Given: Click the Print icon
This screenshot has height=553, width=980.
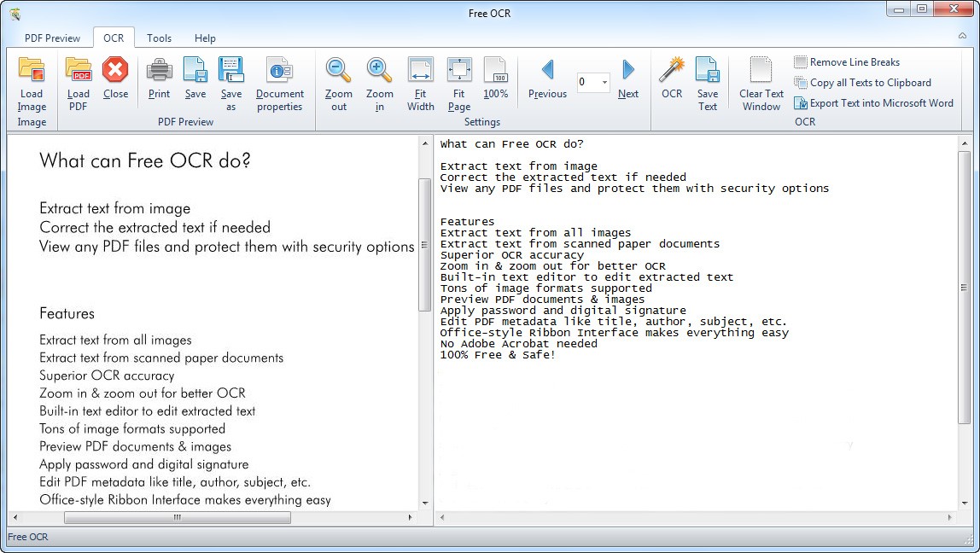Looking at the screenshot, I should point(160,70).
